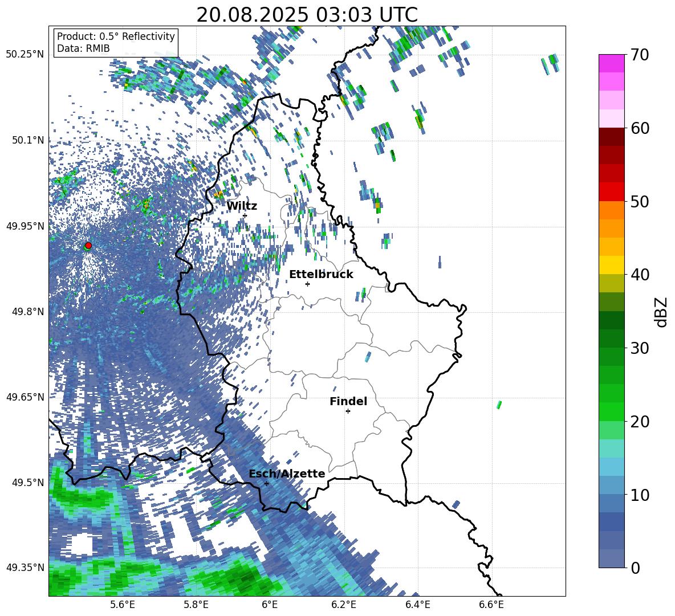Click the 5.8°E longitude label
675x616 pixels.
click(x=196, y=605)
